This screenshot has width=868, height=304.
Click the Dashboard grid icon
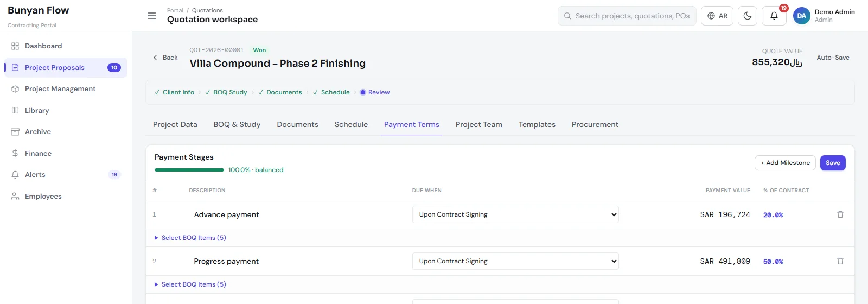(15, 46)
